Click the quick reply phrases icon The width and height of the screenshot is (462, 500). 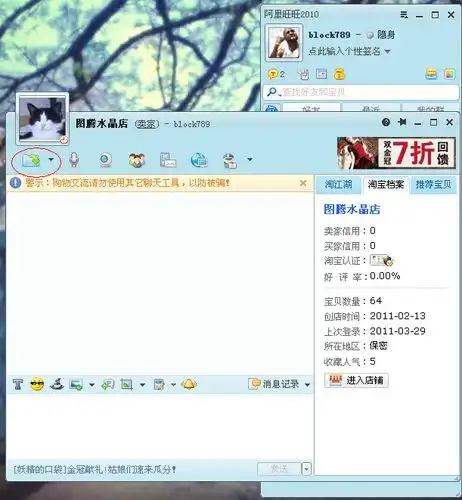click(108, 384)
